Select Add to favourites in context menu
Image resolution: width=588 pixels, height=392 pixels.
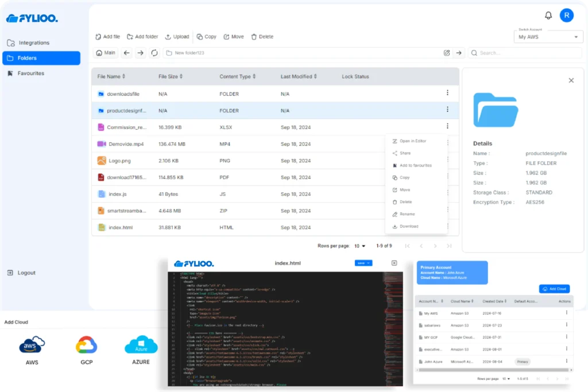[415, 165]
